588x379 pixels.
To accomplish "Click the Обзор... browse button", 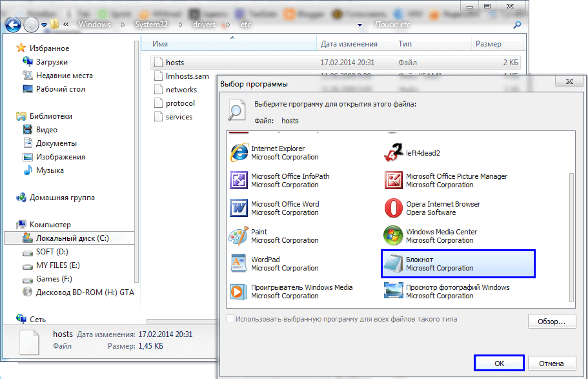I will pos(552,322).
